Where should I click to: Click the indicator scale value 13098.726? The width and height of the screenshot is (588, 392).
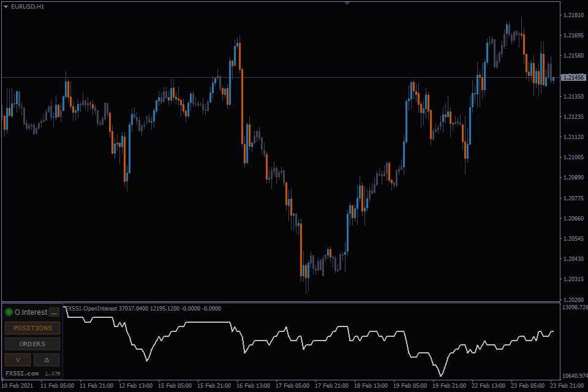(575, 307)
